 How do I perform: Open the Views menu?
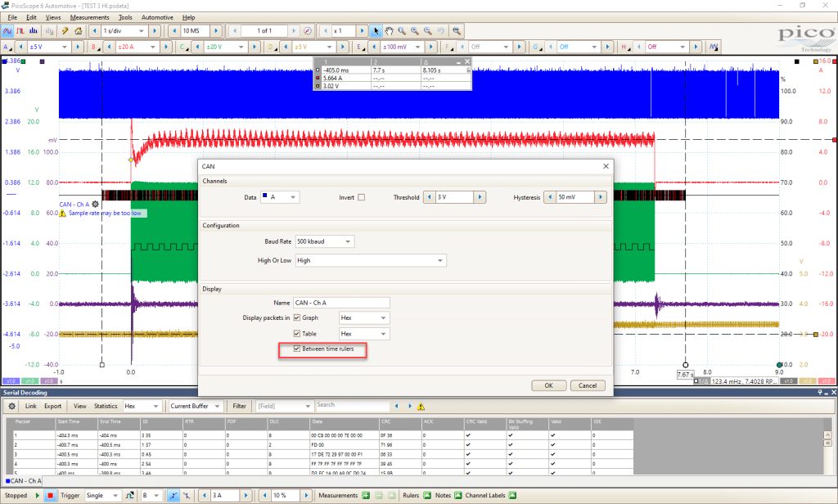pos(53,17)
